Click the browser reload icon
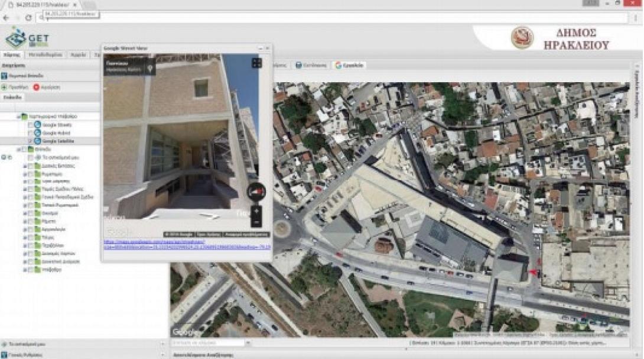Viewport: 644px width, 359px height. pos(28,18)
